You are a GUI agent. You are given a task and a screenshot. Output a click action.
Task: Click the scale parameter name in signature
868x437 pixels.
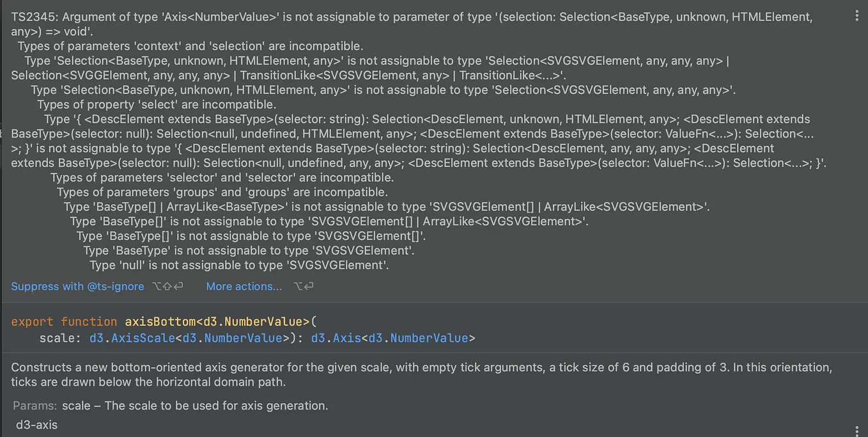(57, 338)
